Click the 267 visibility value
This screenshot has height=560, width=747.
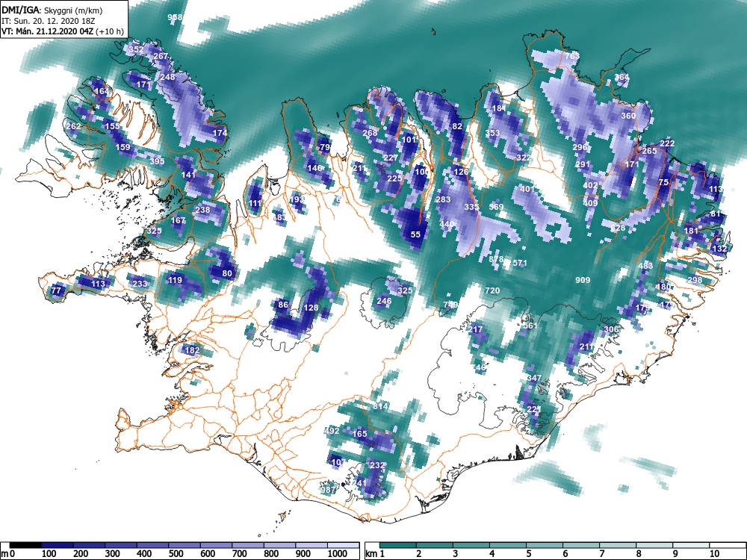[161, 56]
